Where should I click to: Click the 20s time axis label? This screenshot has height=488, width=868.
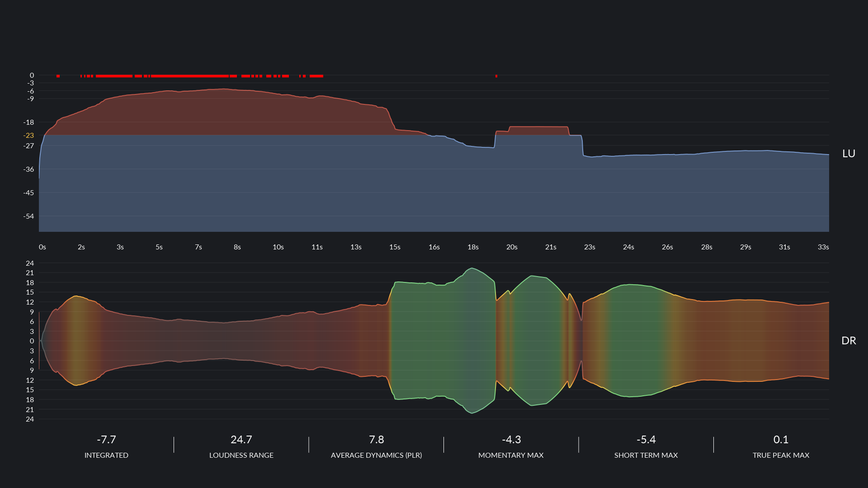pyautogui.click(x=512, y=247)
